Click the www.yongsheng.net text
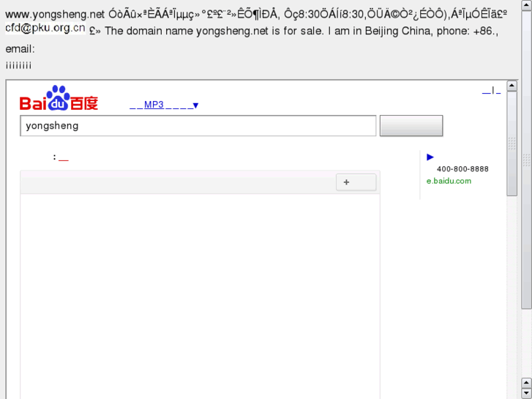This screenshot has width=532, height=399. pos(55,15)
